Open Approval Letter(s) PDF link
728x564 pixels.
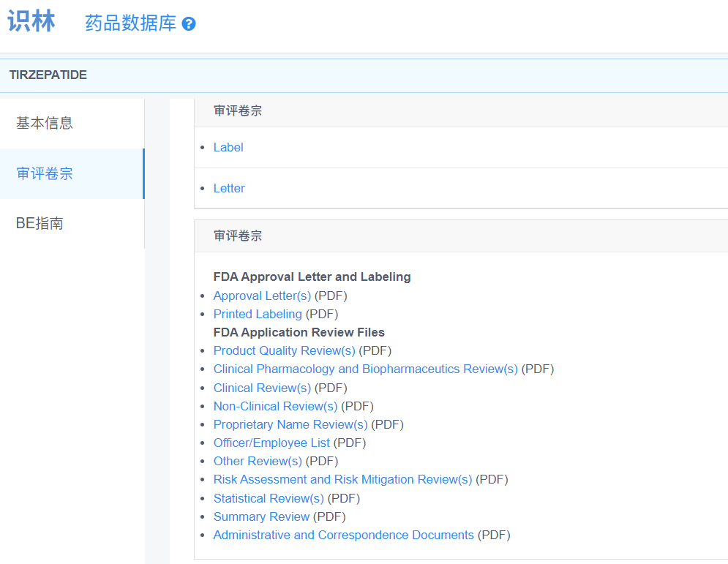pos(262,296)
